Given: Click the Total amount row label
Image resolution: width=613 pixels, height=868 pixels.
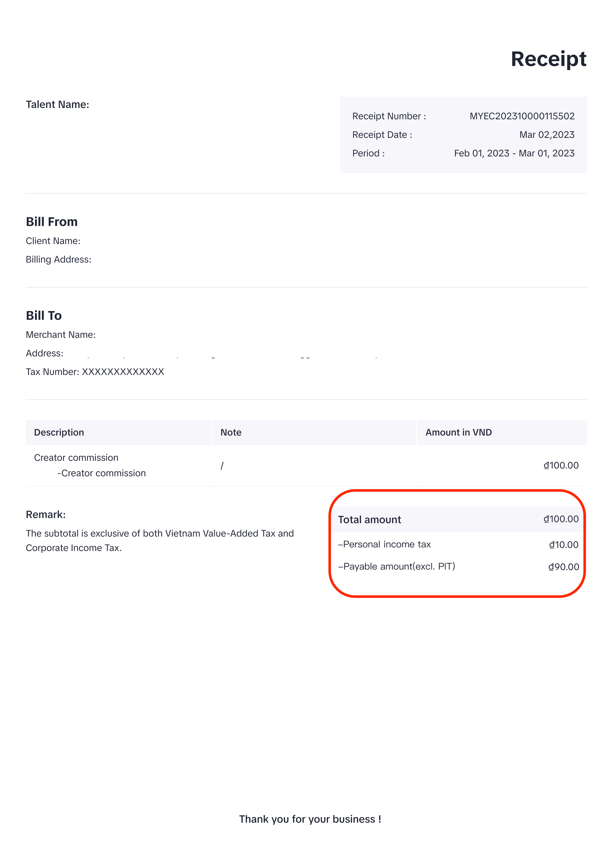Looking at the screenshot, I should (369, 520).
